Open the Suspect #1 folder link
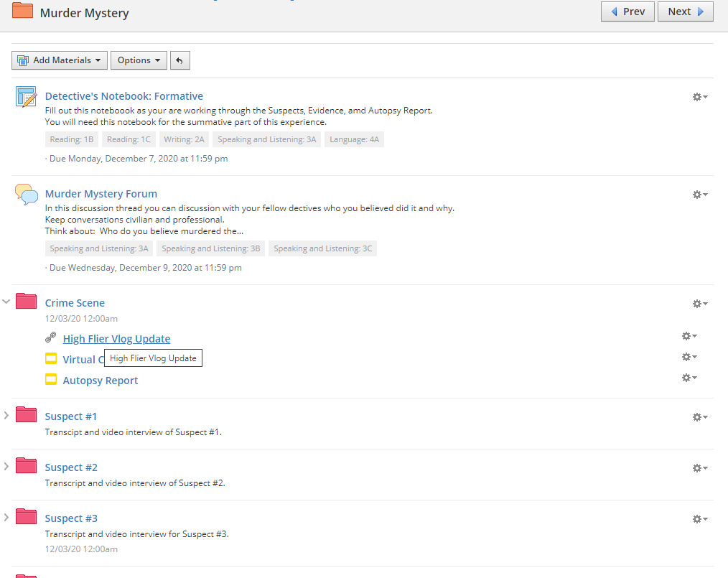This screenshot has width=728, height=578. click(70, 416)
